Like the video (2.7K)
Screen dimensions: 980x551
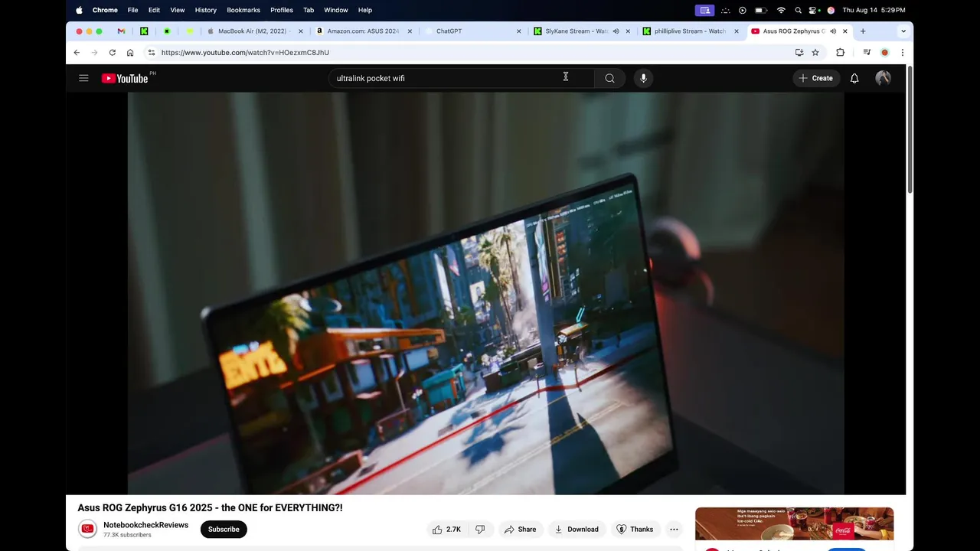[x=446, y=529]
